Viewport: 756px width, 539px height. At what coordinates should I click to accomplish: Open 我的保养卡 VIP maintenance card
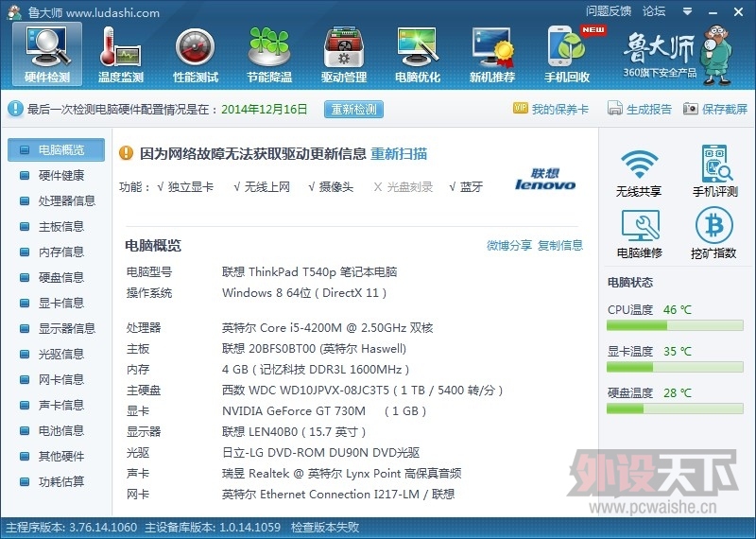tap(551, 109)
